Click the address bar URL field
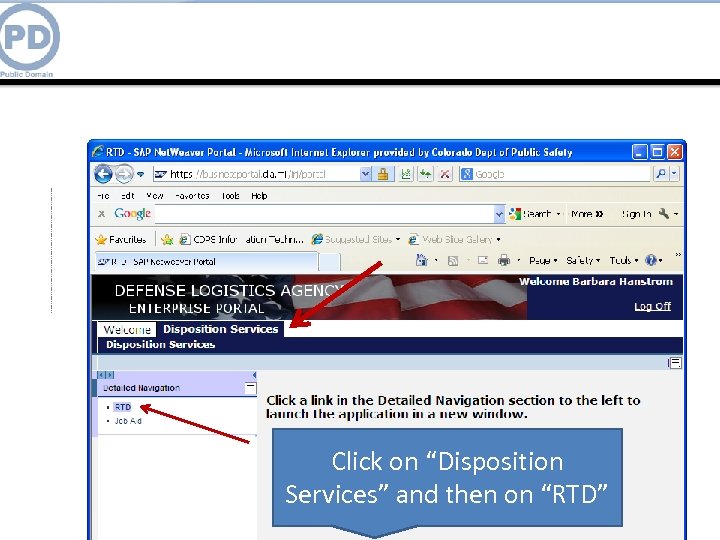 (x=256, y=174)
